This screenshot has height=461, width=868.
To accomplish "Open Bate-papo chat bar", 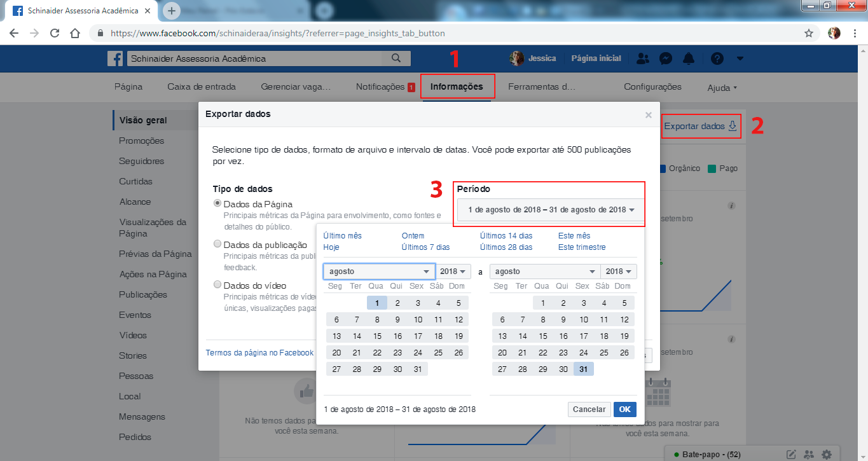I will click(711, 455).
